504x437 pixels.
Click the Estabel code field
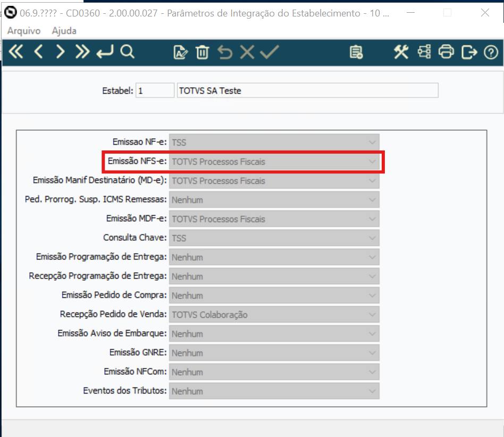point(155,90)
